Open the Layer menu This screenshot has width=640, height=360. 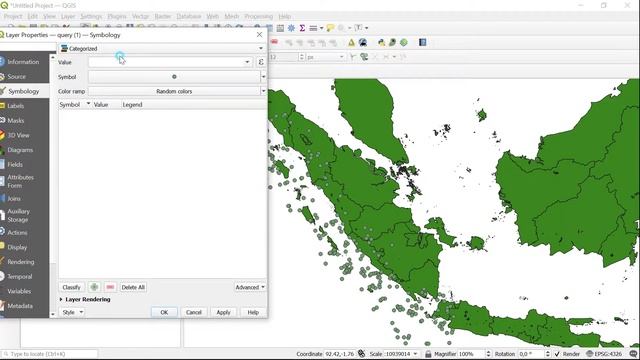click(68, 16)
